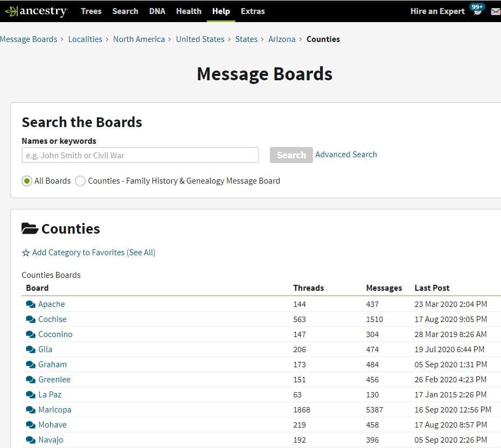Open the Extras menu

point(253,11)
